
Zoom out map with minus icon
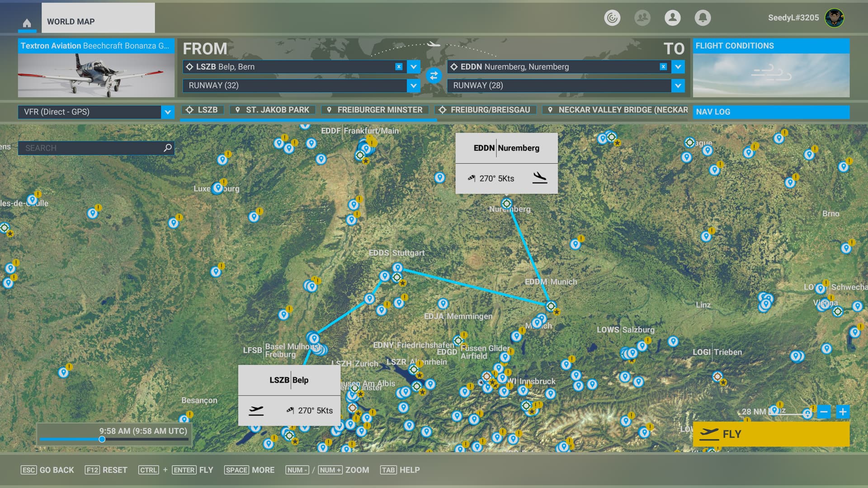(824, 412)
